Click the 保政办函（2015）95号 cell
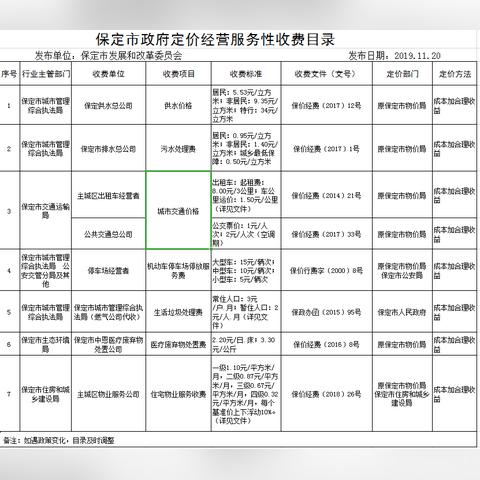 (326, 312)
